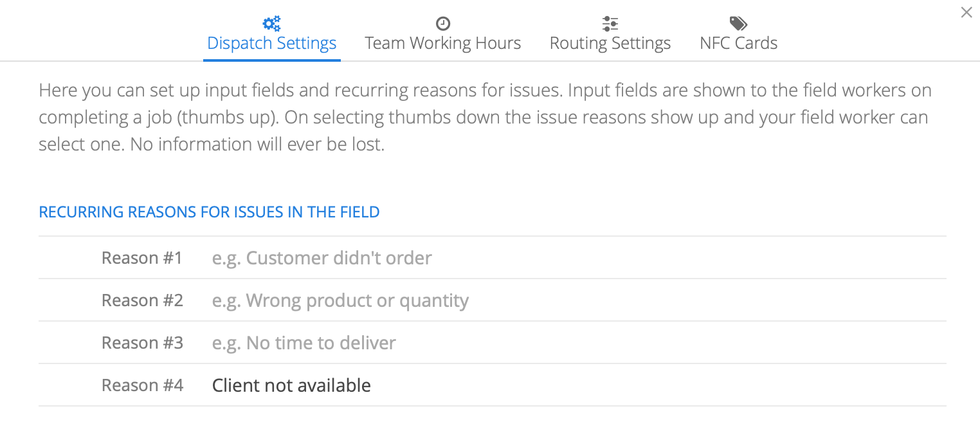Image resolution: width=980 pixels, height=440 pixels.
Task: Click the clock icon above Team Working Hours
Action: pos(443,24)
